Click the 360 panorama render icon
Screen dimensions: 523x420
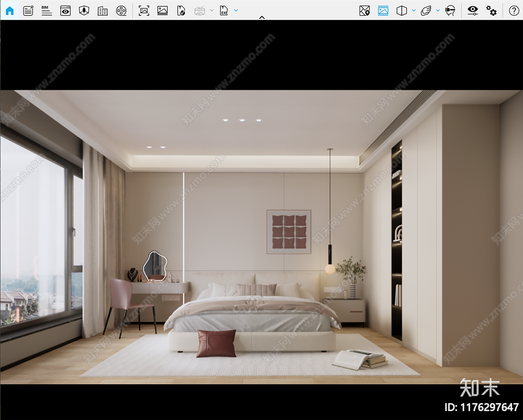tap(200, 11)
